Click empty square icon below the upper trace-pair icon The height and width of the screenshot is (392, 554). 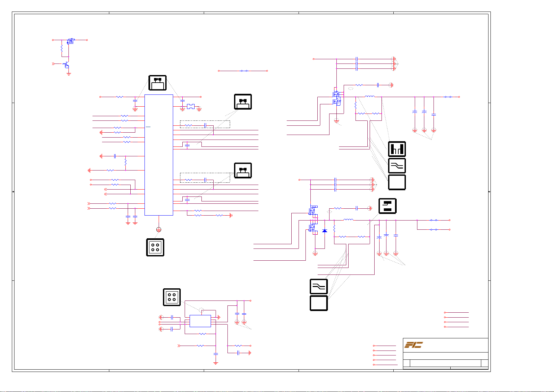tap(397, 182)
